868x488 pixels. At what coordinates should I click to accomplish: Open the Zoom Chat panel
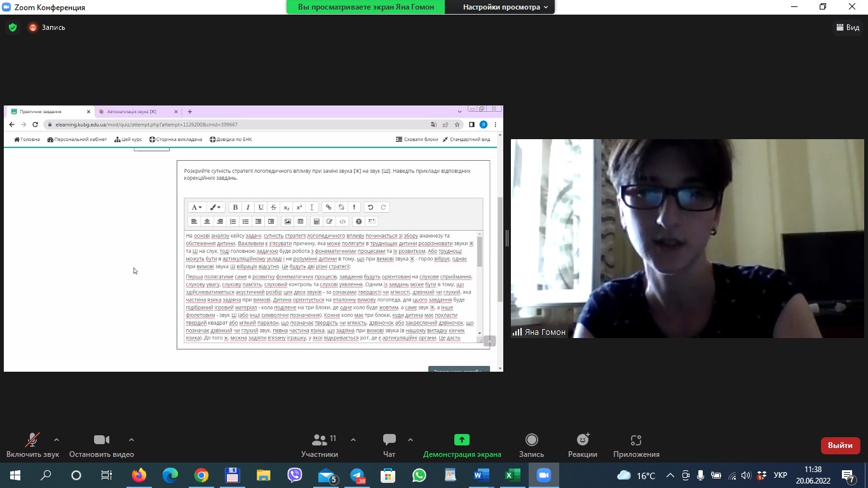pyautogui.click(x=389, y=445)
